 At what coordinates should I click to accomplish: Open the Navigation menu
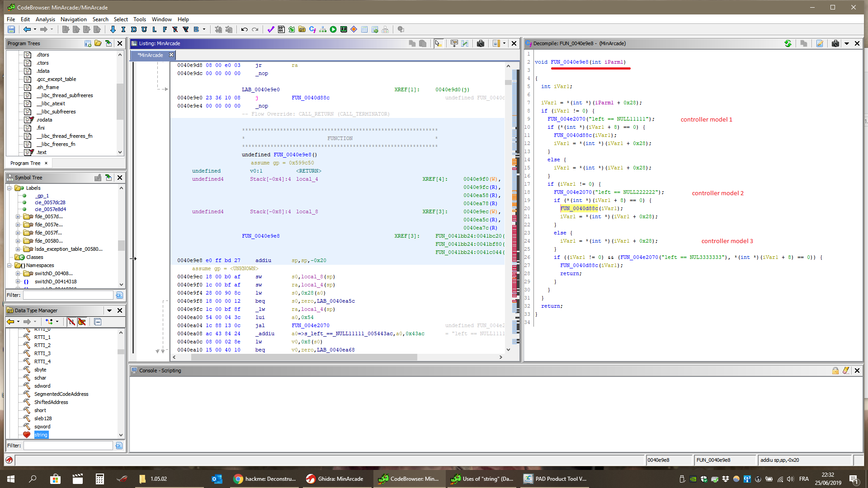tap(74, 19)
